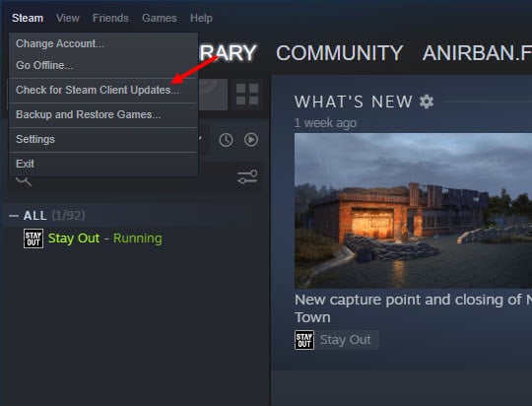This screenshot has height=406, width=532.
Task: Click the '1 week ago' timestamp
Action: [325, 123]
